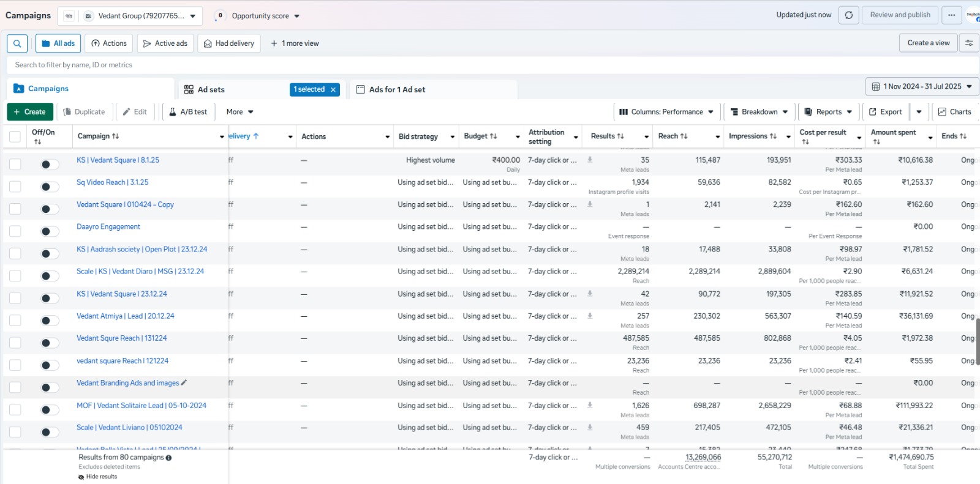Click the download icon in KS Vedant Square 8.1.25 row
The height and width of the screenshot is (484, 980).
click(x=590, y=160)
